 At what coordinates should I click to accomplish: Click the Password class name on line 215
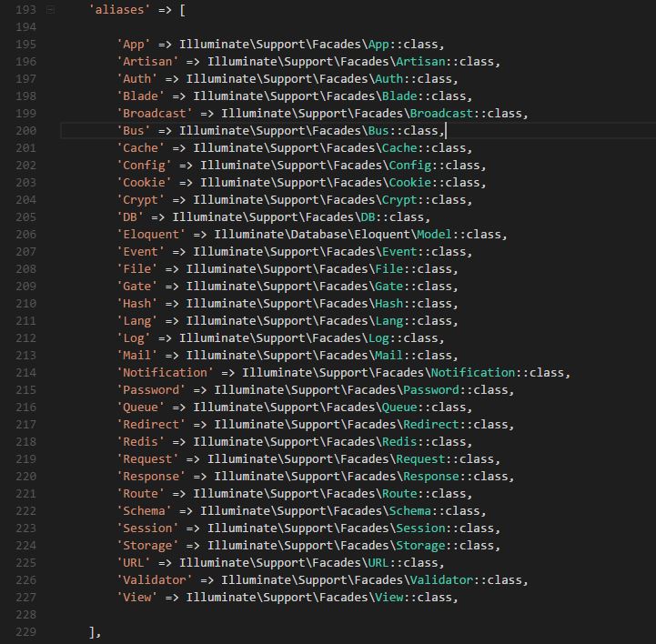tap(431, 389)
